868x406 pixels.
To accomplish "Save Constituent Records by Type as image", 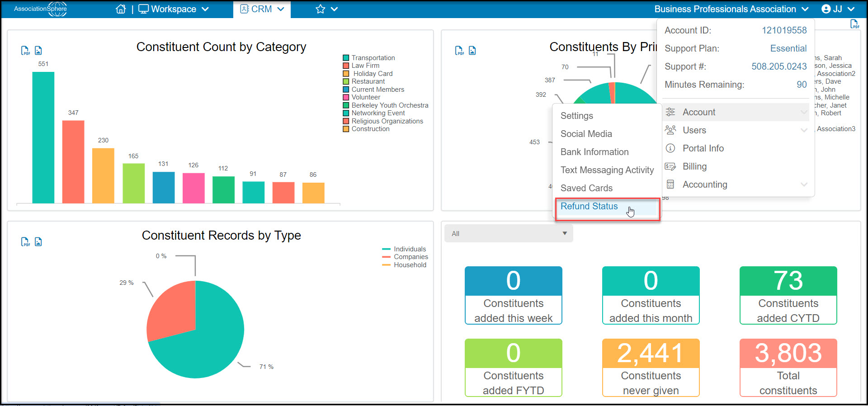I will [x=38, y=242].
